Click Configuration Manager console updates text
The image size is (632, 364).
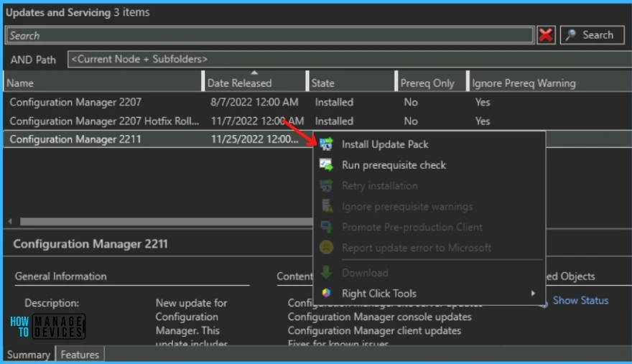click(379, 317)
